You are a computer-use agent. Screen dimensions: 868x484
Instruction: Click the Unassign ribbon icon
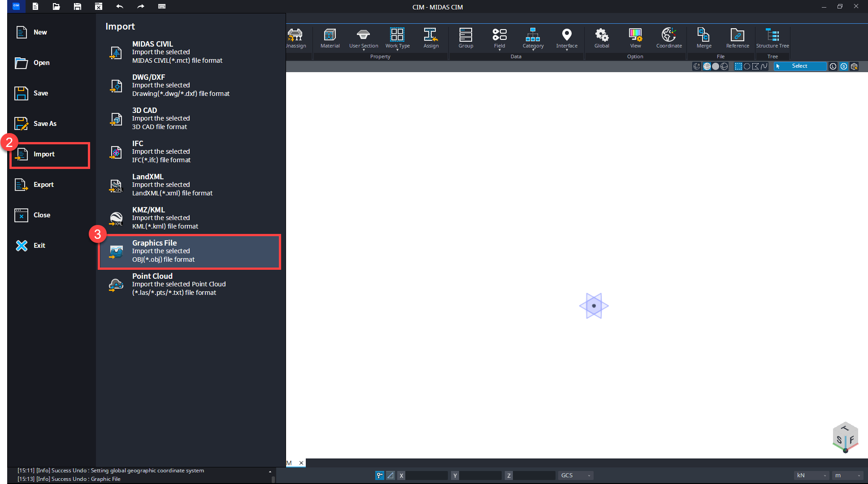point(296,38)
